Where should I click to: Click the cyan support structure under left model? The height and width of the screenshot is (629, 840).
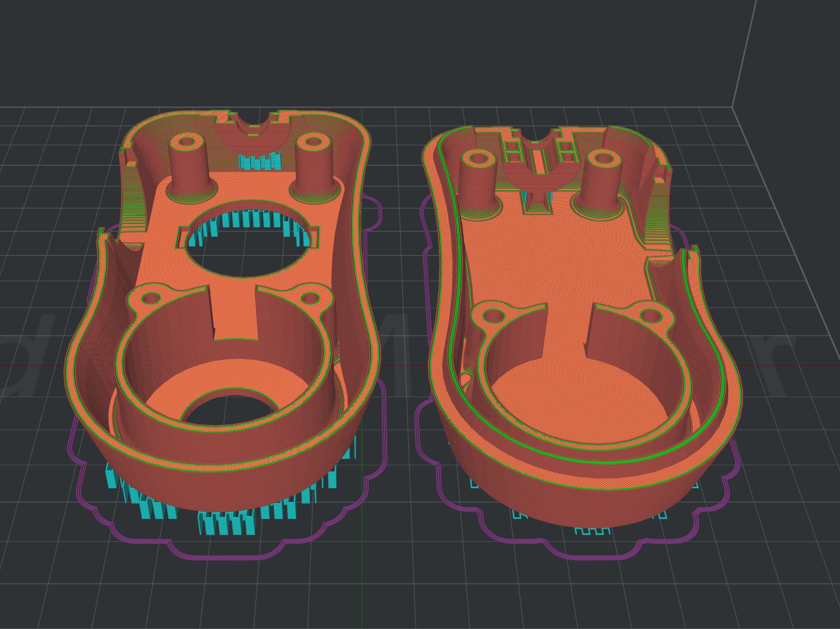(227, 523)
